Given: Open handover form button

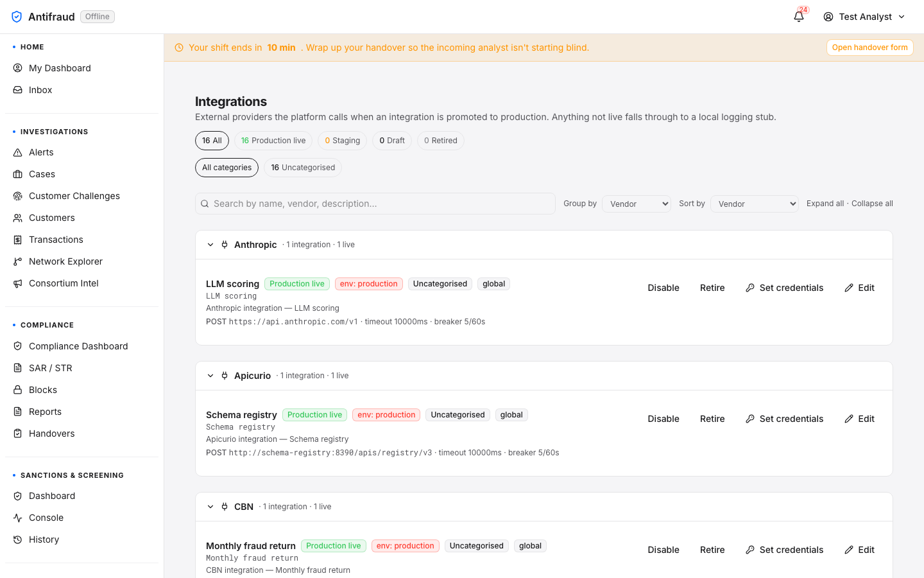Looking at the screenshot, I should pyautogui.click(x=869, y=48).
